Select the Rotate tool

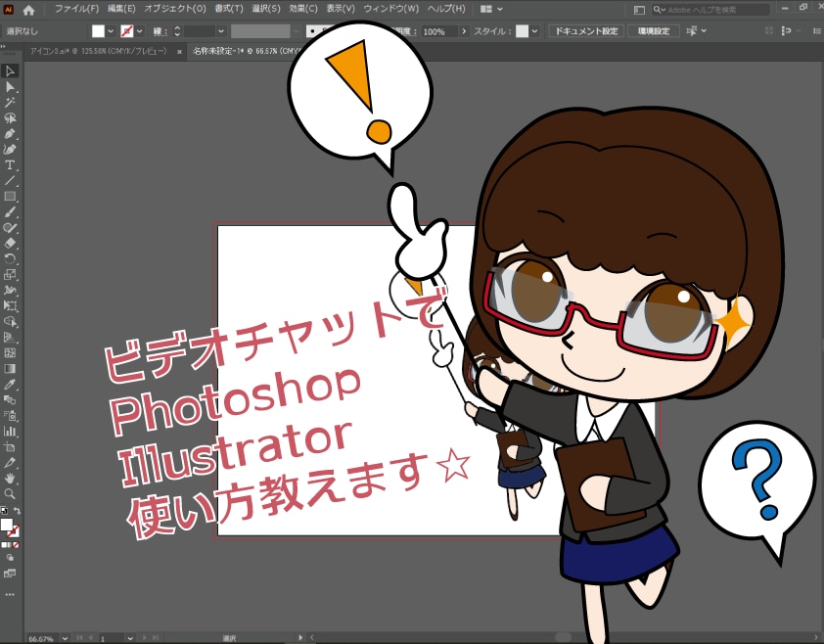(10, 259)
